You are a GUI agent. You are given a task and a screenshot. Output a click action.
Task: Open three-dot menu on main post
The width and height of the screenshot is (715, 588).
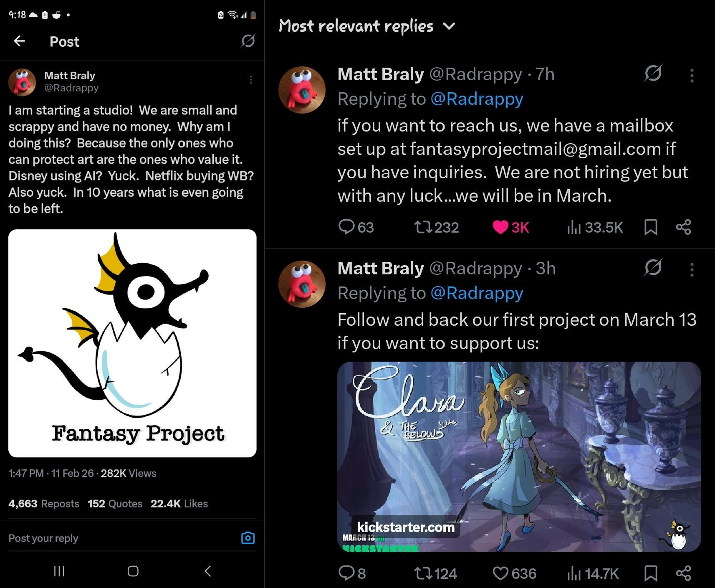[250, 79]
